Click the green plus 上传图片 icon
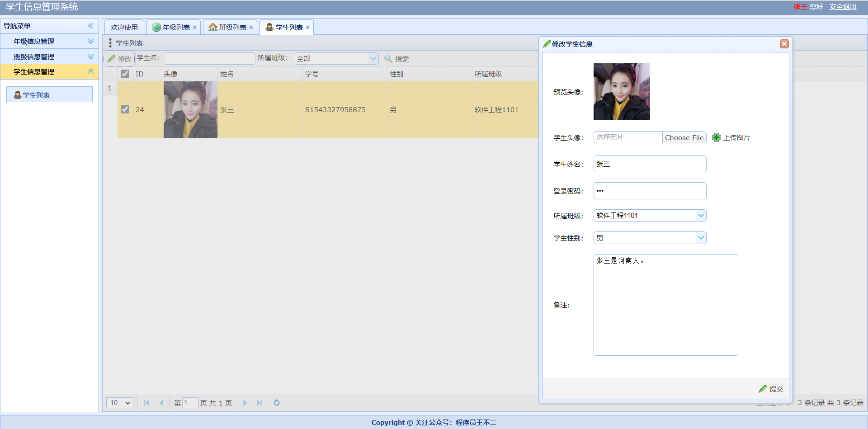Viewport: 868px width, 429px height. point(716,137)
